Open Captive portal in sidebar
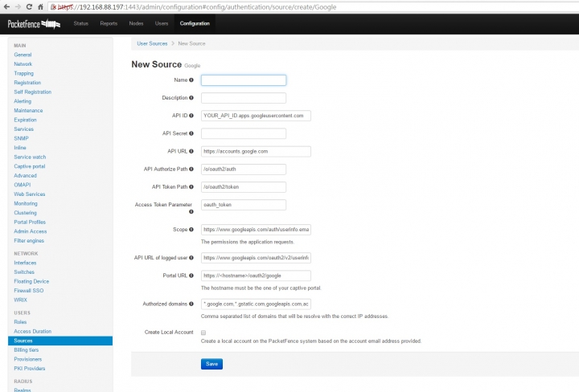 click(x=30, y=166)
